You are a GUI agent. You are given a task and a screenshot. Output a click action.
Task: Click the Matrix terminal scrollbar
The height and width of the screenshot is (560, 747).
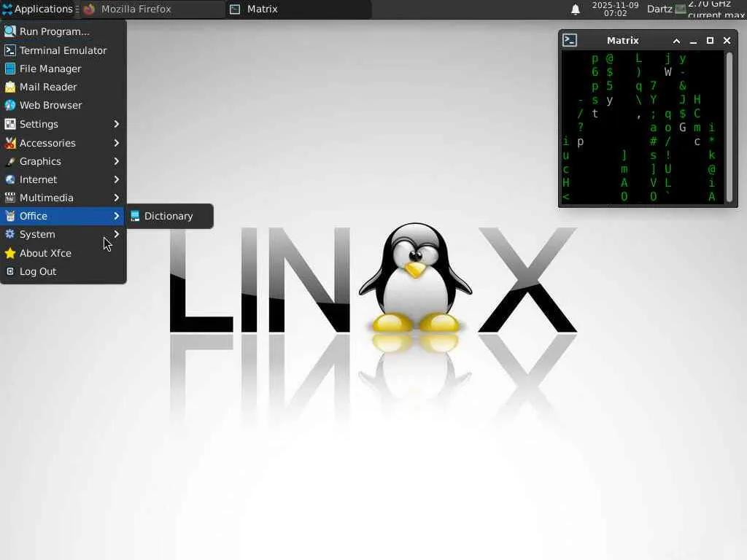click(x=729, y=127)
